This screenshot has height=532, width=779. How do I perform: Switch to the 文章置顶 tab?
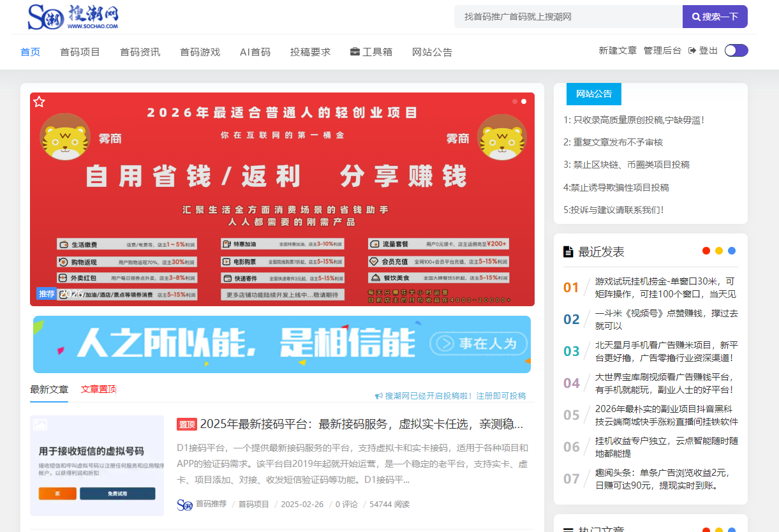[x=98, y=389]
